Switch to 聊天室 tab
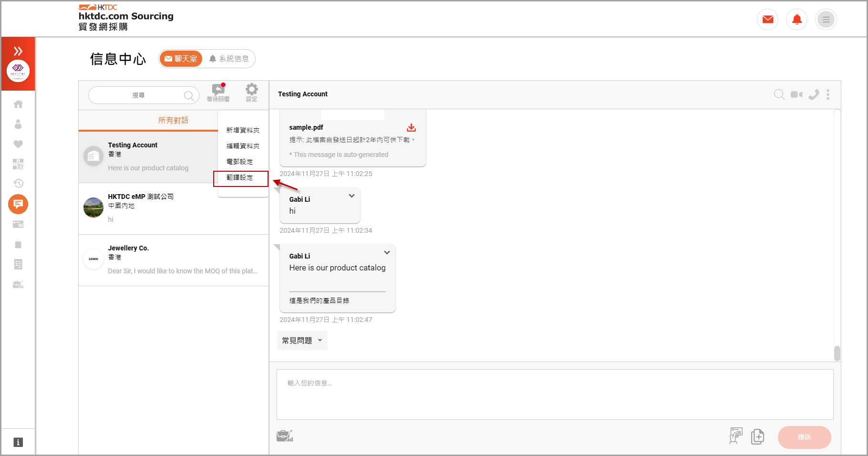868x456 pixels. tap(181, 59)
